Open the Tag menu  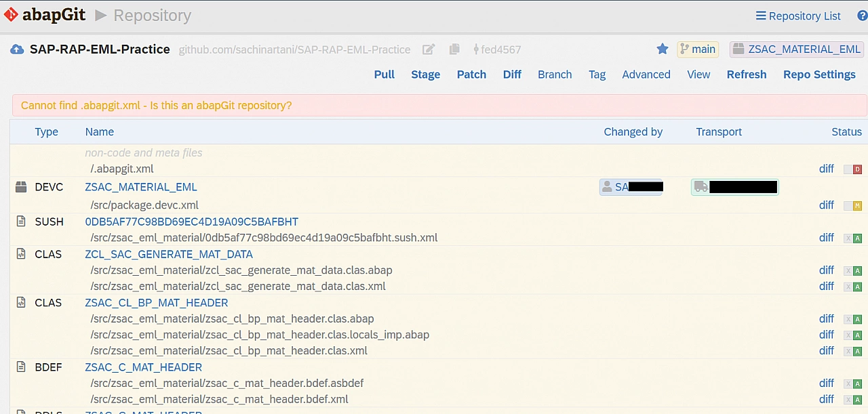(x=597, y=75)
